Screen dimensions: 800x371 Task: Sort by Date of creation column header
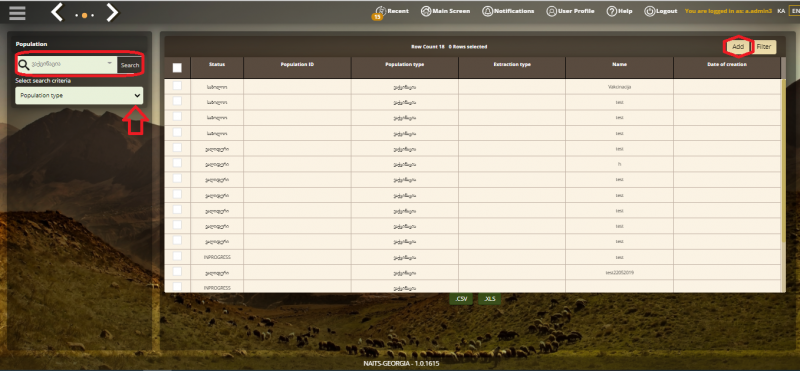(727, 67)
